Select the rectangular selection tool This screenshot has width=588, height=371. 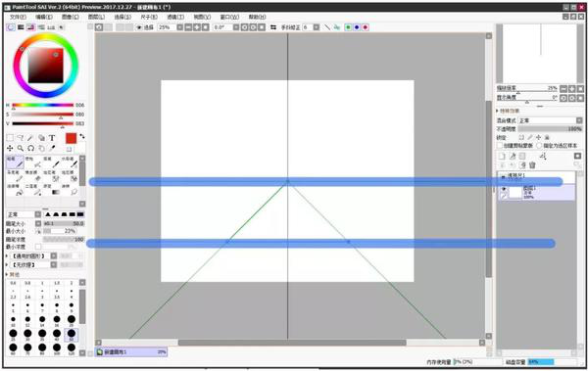(x=10, y=138)
